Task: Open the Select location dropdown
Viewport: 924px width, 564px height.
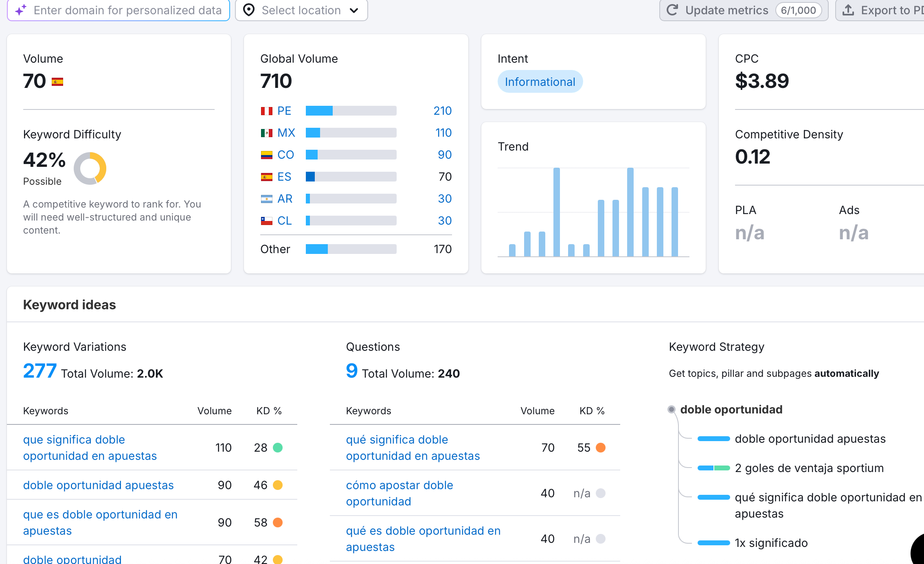Action: tap(301, 10)
